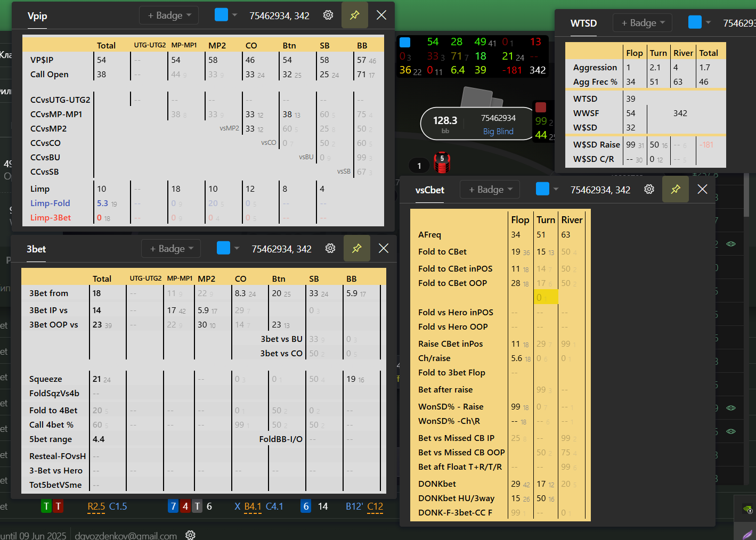Screen dimensions: 756x540
Task: Click the B12' action label
Action: click(x=354, y=506)
